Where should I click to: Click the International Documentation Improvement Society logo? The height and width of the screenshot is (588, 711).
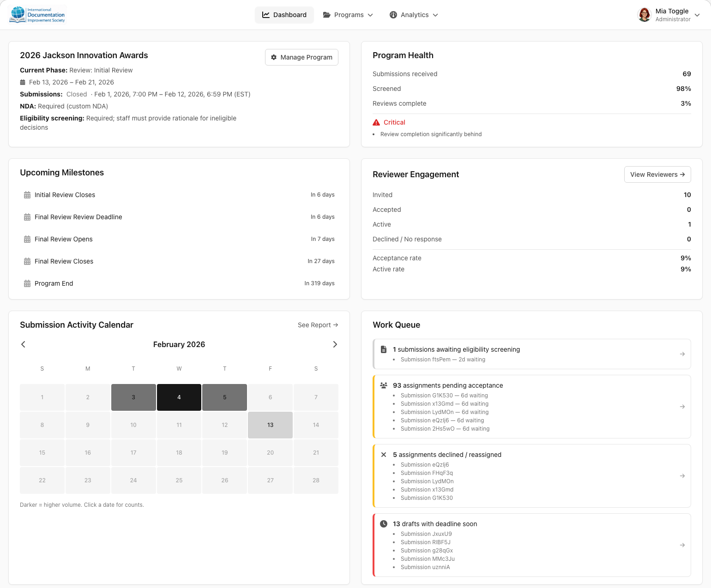coord(37,14)
